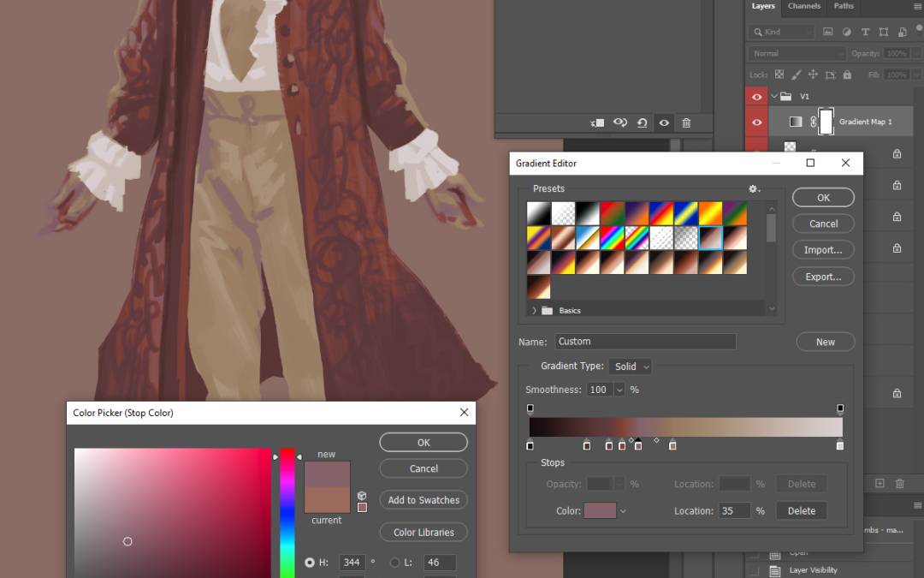Click the type layer filter icon
The width and height of the screenshot is (924, 578).
tap(865, 32)
